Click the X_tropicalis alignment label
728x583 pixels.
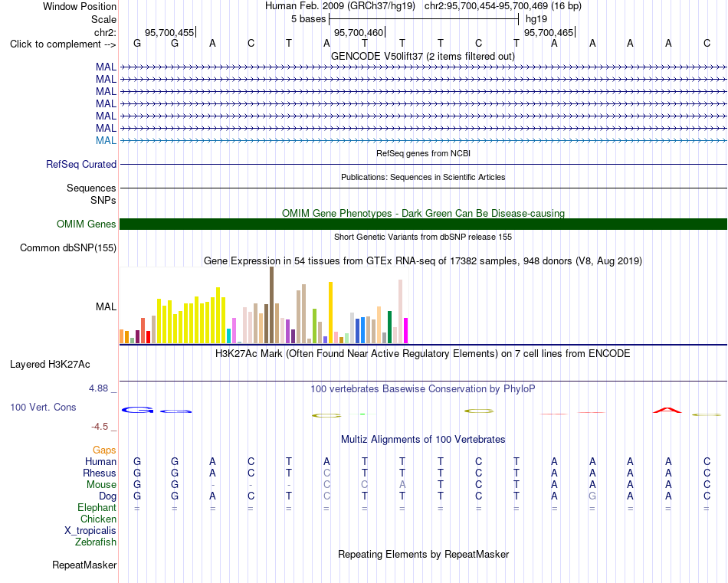tap(90, 531)
